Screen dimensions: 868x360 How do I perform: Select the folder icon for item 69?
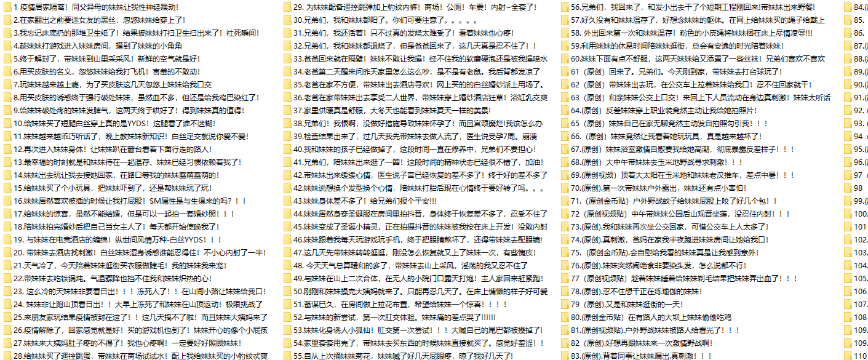[565, 175]
